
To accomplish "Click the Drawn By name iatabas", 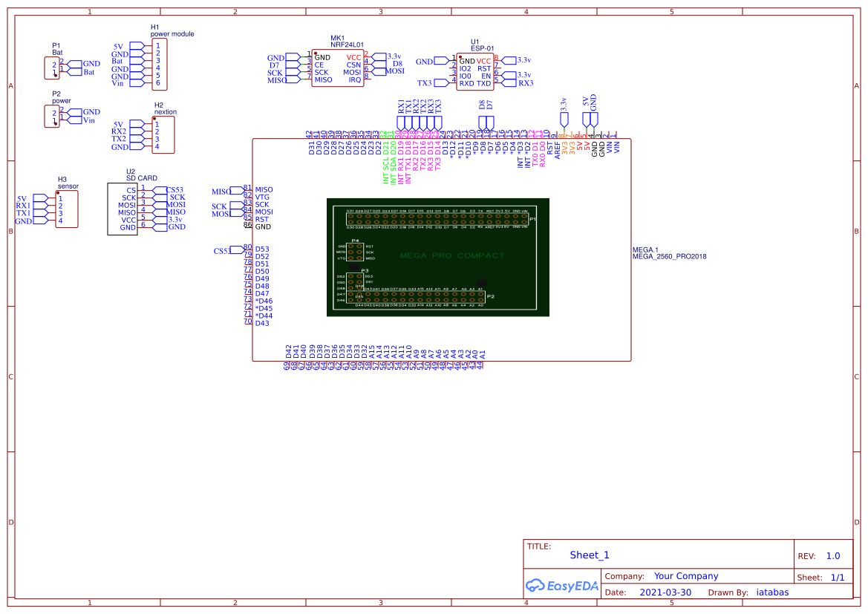I will pyautogui.click(x=772, y=592).
